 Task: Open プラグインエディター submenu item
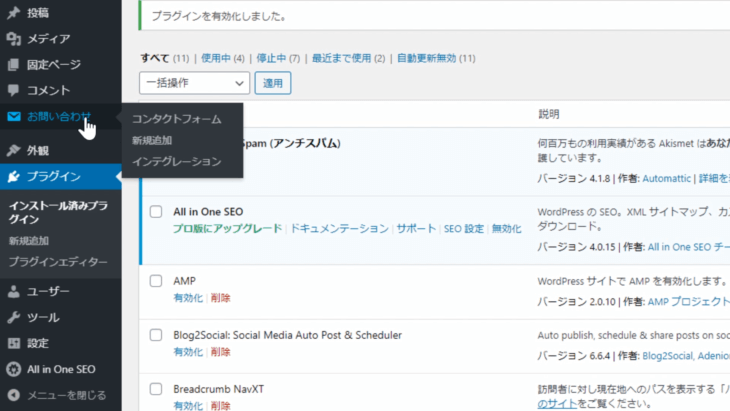click(58, 262)
